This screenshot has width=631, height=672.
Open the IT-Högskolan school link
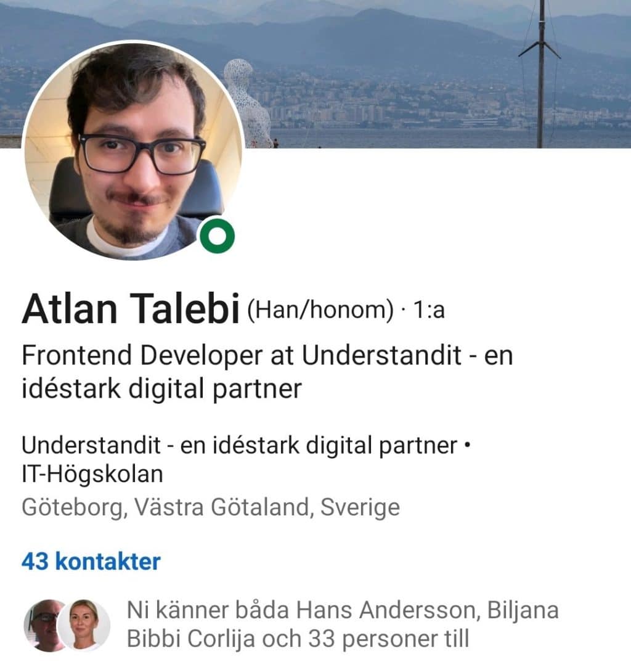(92, 474)
